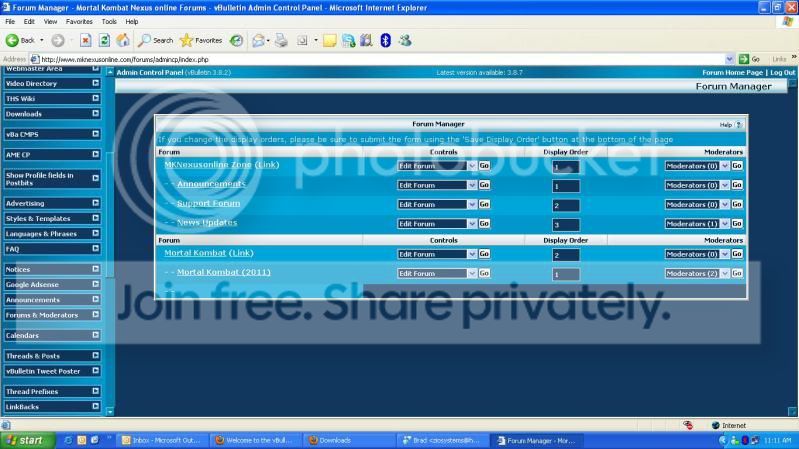Expand the Thread Prefixes sidebar section
799x449 pixels.
click(95, 391)
